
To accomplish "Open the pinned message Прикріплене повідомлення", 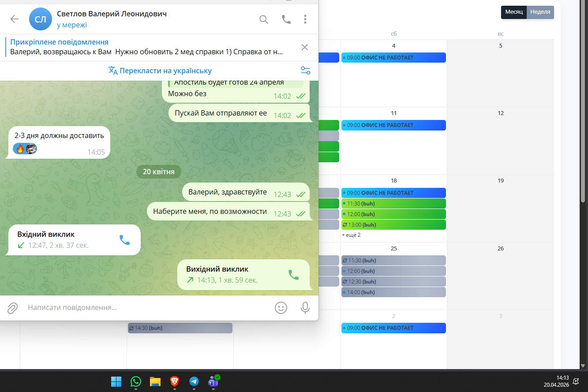I will [147, 47].
